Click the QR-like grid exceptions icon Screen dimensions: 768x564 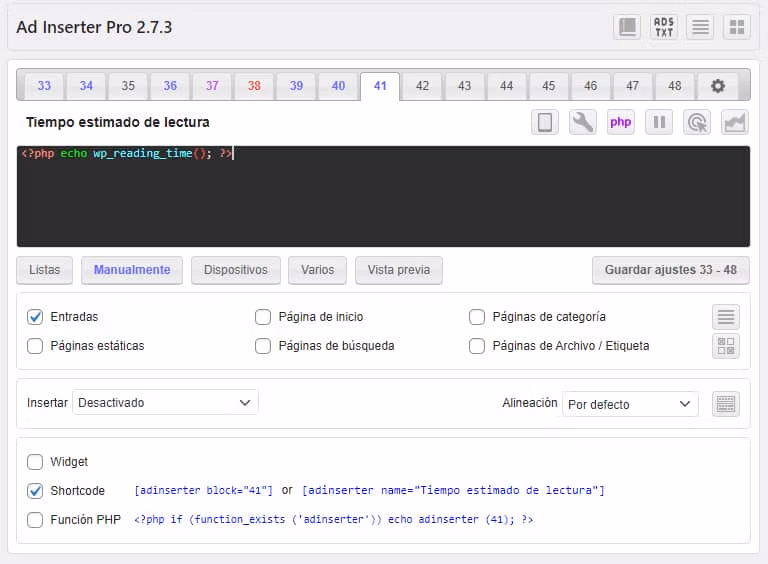tap(726, 346)
